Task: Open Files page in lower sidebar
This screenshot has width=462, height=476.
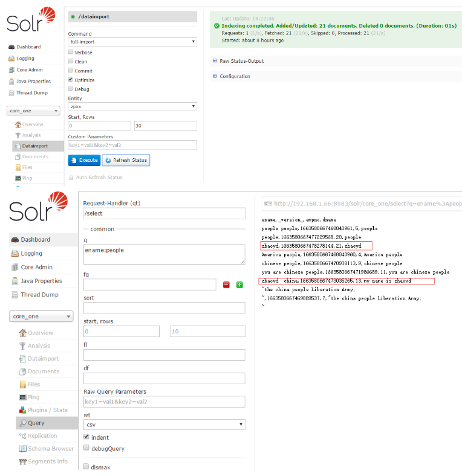Action: 34,384
